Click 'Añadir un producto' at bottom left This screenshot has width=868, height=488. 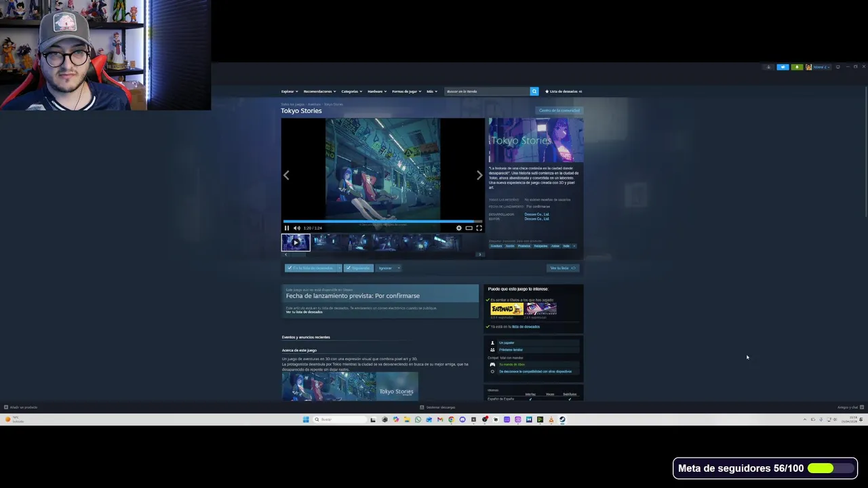(21, 407)
